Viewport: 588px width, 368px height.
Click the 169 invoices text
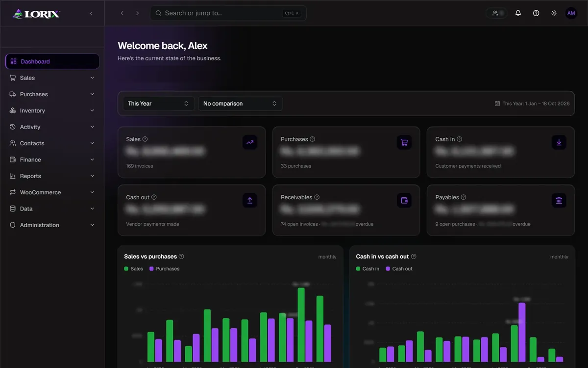[x=140, y=166]
